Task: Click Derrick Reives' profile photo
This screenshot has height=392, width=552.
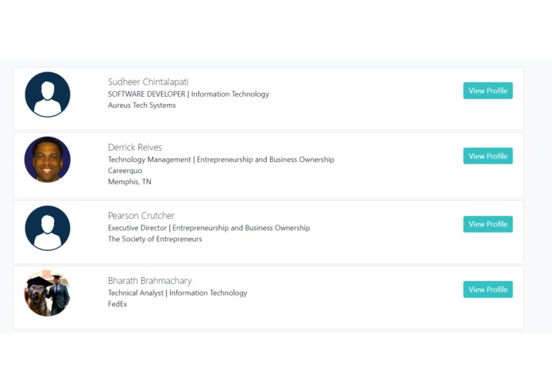Action: 48,159
